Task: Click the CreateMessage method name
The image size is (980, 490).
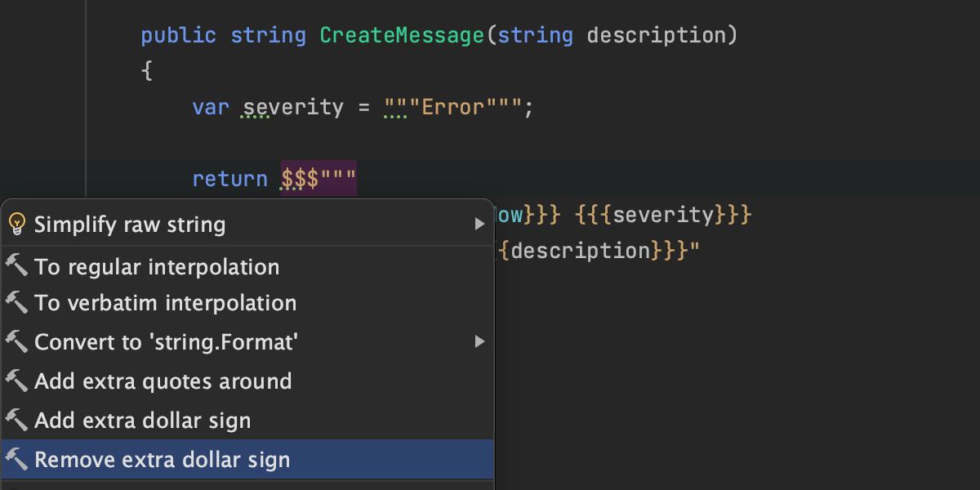Action: click(401, 36)
